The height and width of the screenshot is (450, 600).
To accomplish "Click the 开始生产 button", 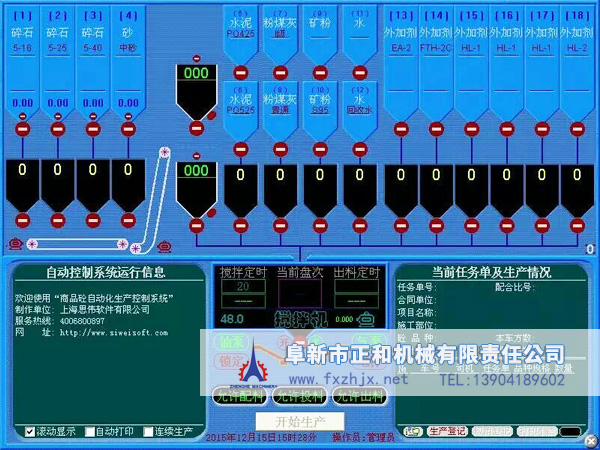I will 300,420.
